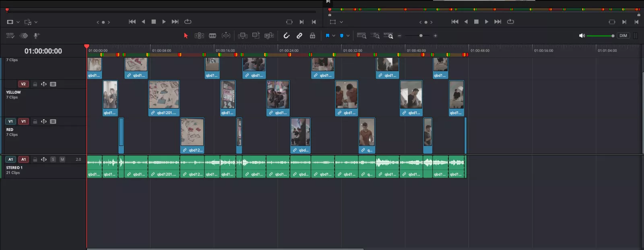Open timeline viewer transform mode dropdown

coord(341,22)
